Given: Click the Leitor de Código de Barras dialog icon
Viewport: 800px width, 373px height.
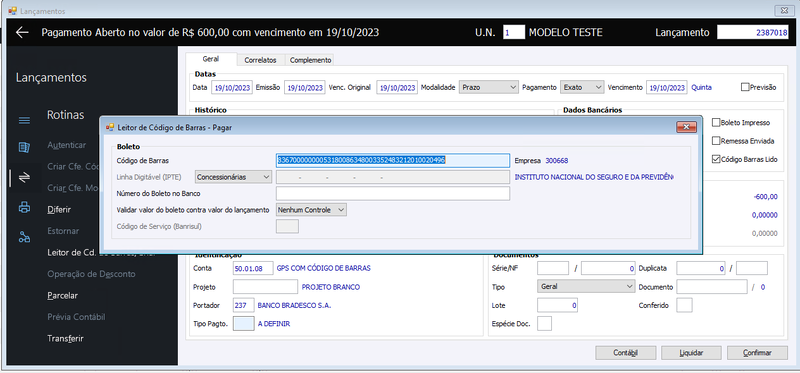Looking at the screenshot, I should (110, 127).
